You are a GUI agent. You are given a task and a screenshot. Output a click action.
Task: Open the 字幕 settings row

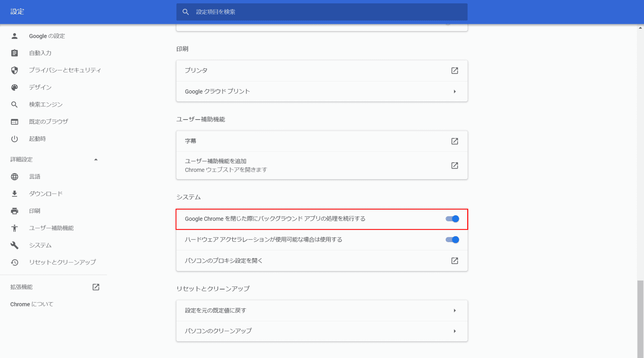322,141
